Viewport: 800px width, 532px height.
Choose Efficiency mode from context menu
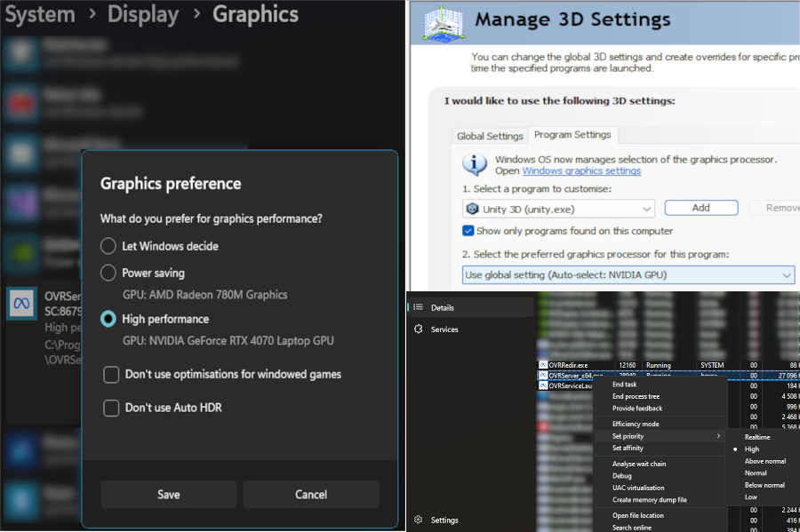(x=636, y=424)
